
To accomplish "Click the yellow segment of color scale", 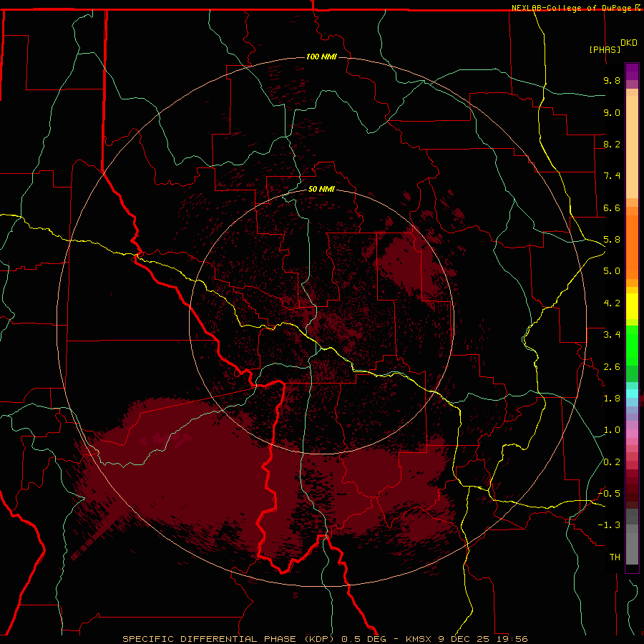I will [632, 306].
